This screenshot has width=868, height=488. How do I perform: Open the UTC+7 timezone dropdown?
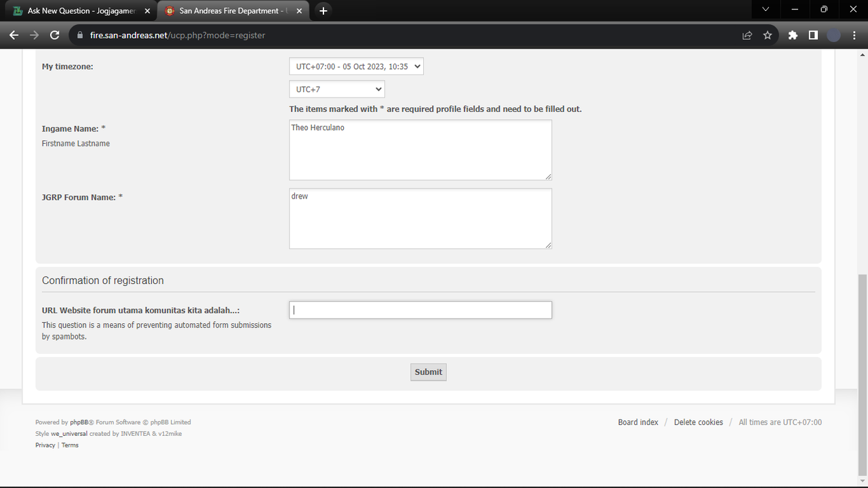click(x=336, y=89)
